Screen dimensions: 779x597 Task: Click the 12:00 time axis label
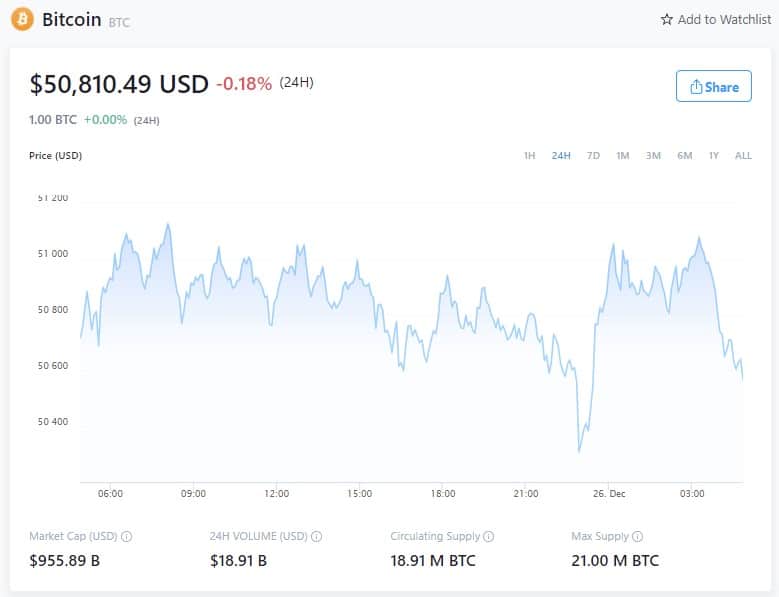(277, 494)
